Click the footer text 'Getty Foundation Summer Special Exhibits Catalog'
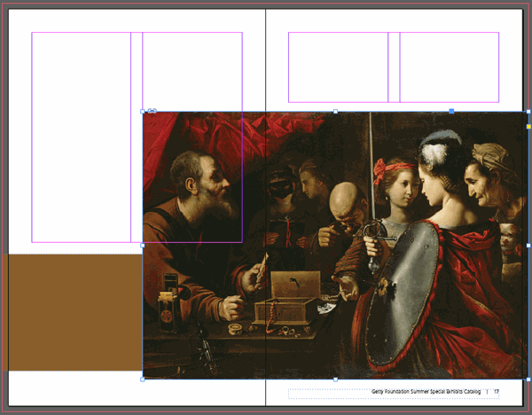 point(426,392)
